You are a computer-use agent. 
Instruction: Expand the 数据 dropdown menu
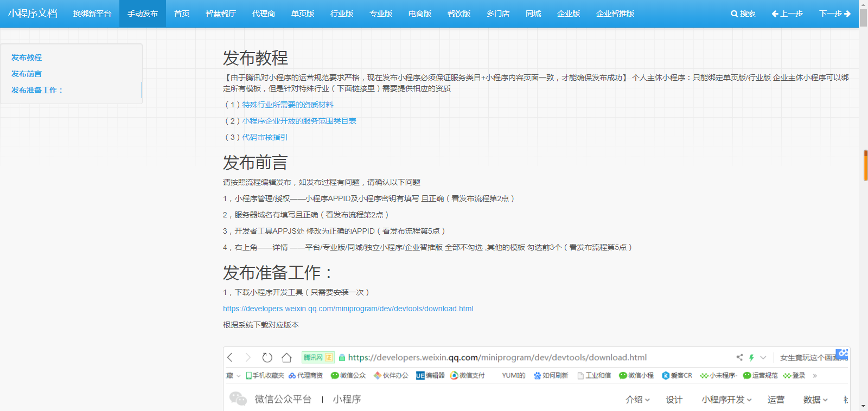click(815, 400)
